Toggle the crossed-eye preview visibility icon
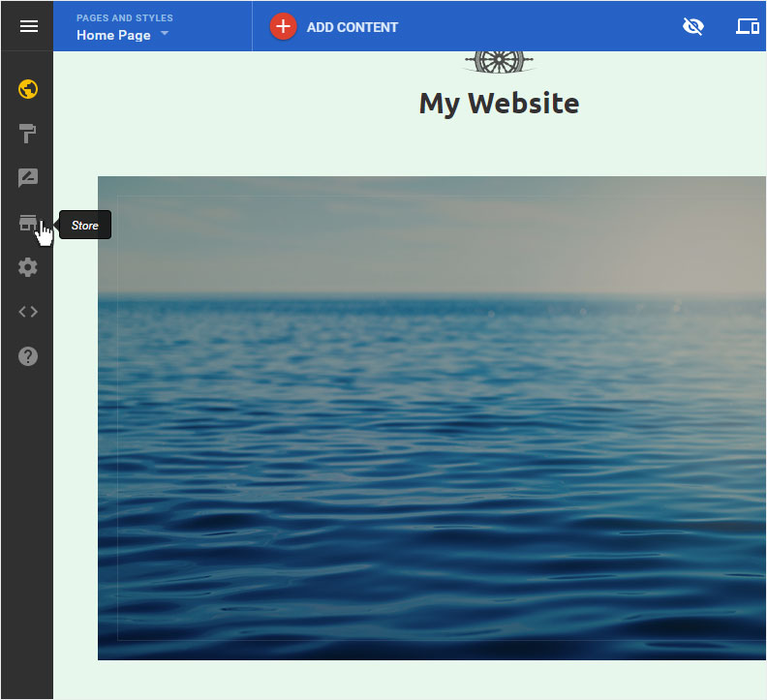The image size is (767, 700). tap(692, 26)
